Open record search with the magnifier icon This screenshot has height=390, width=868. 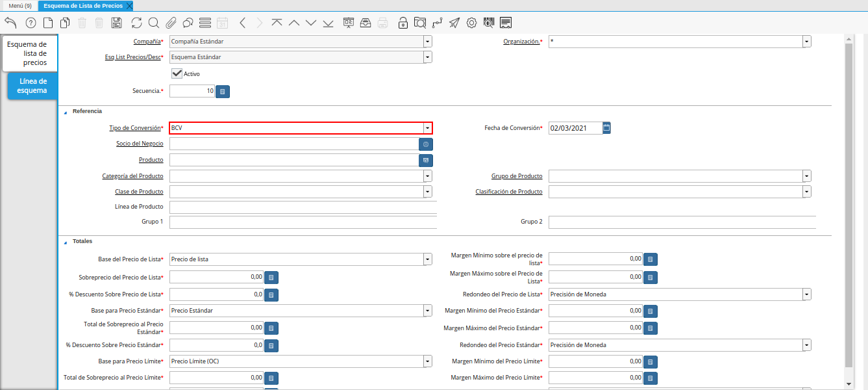tap(154, 23)
